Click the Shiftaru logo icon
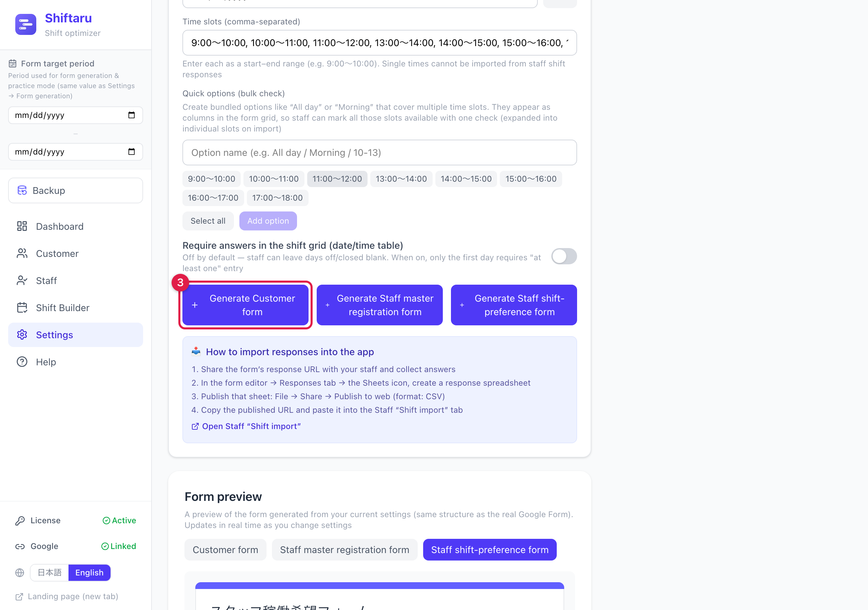 tap(26, 24)
